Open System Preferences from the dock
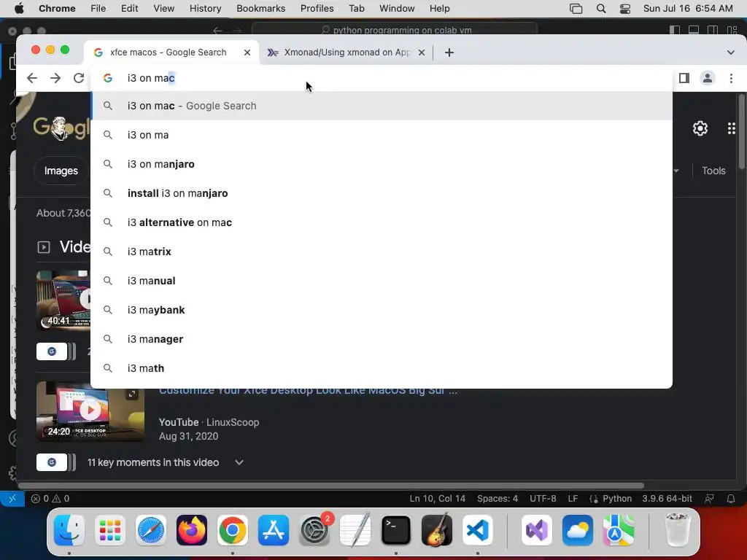747x560 pixels. (x=314, y=530)
